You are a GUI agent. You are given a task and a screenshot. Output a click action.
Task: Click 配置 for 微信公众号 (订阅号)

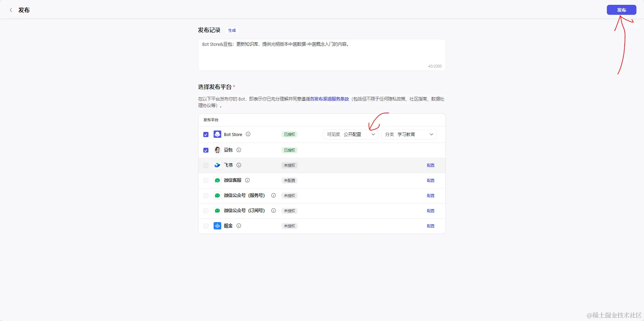pyautogui.click(x=430, y=211)
